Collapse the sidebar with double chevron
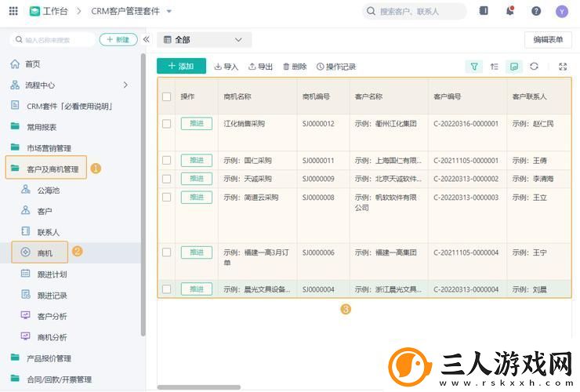This screenshot has width=580, height=392. pos(146,39)
